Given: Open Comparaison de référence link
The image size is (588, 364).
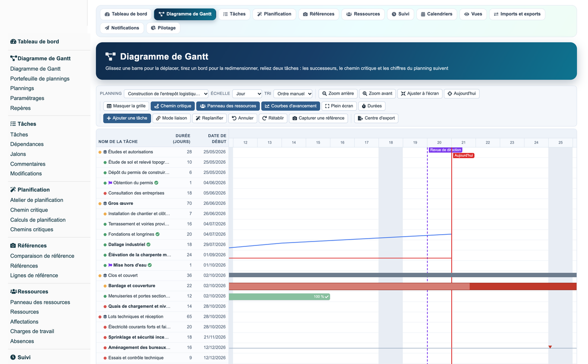Looking at the screenshot, I should pyautogui.click(x=42, y=256).
